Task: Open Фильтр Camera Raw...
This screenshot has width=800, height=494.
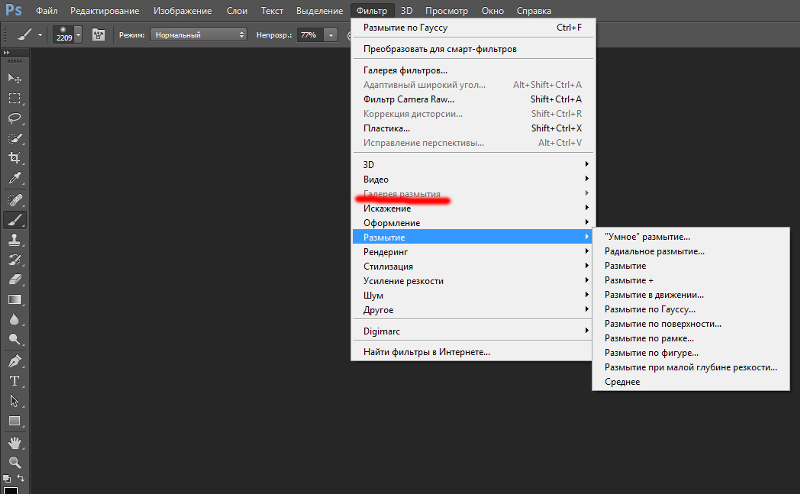Action: pyautogui.click(x=473, y=100)
